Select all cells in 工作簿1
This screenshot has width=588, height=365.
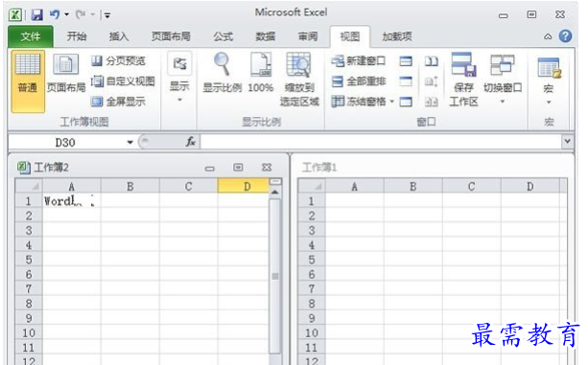click(x=312, y=186)
